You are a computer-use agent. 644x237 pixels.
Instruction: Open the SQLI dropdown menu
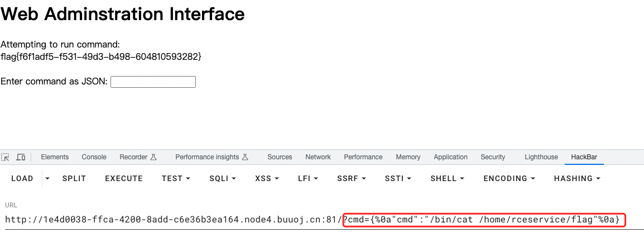[x=223, y=178]
